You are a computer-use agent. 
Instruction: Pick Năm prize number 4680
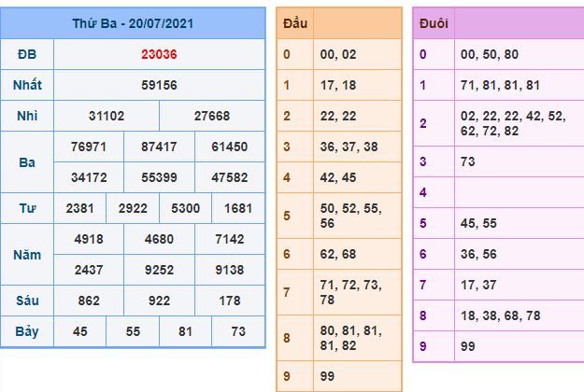159,239
